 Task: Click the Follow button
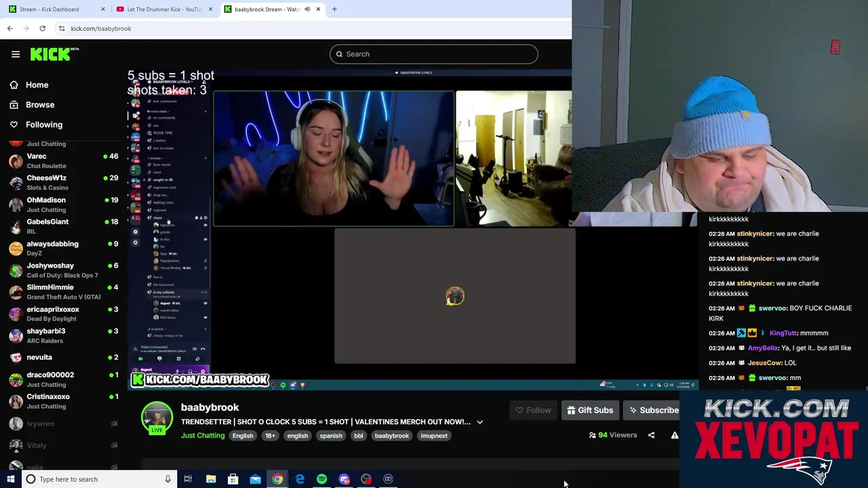533,410
